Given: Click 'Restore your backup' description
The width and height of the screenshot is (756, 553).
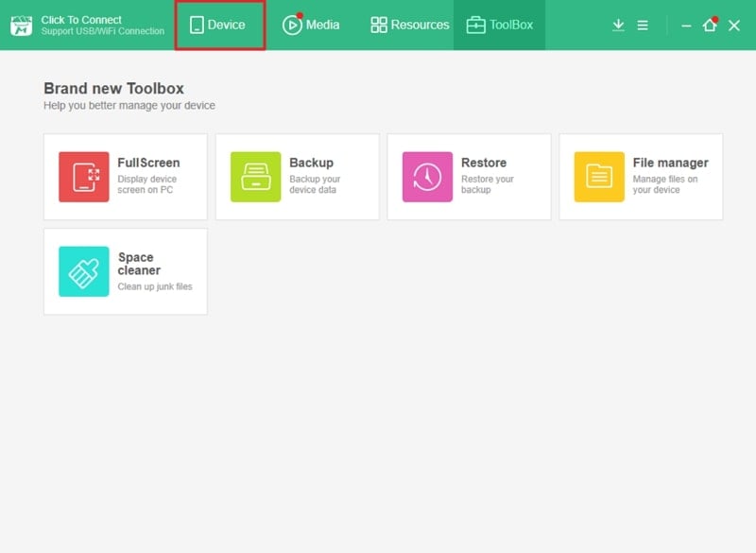Looking at the screenshot, I should (488, 184).
